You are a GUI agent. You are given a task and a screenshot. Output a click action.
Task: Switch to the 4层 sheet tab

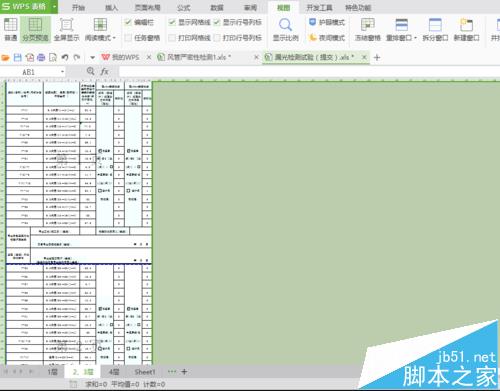[114, 372]
